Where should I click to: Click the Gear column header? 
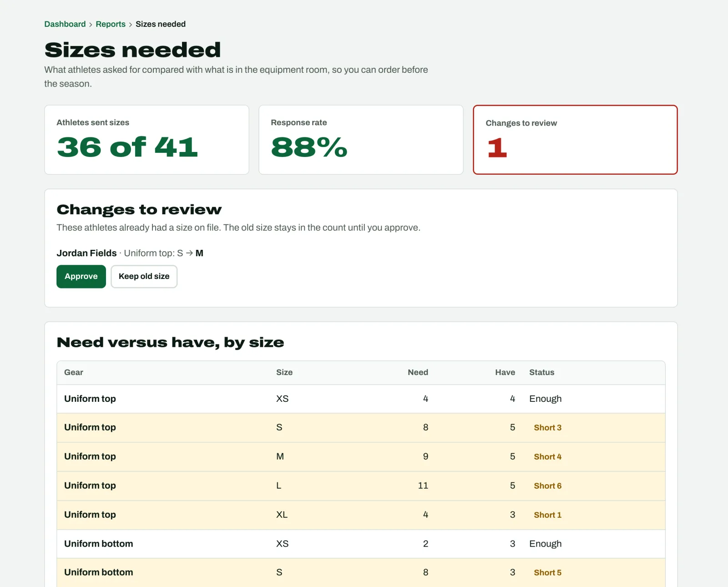click(x=74, y=372)
